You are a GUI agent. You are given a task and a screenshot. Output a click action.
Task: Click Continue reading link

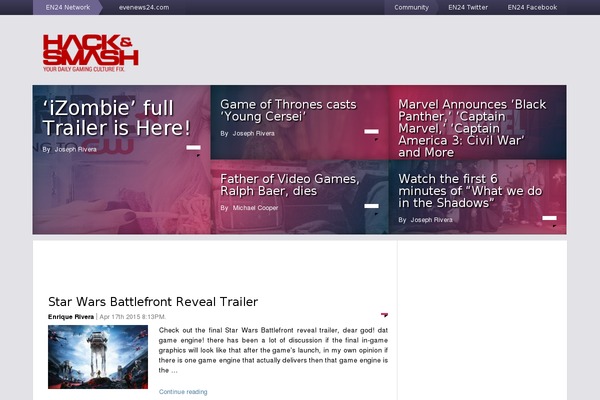click(x=183, y=392)
